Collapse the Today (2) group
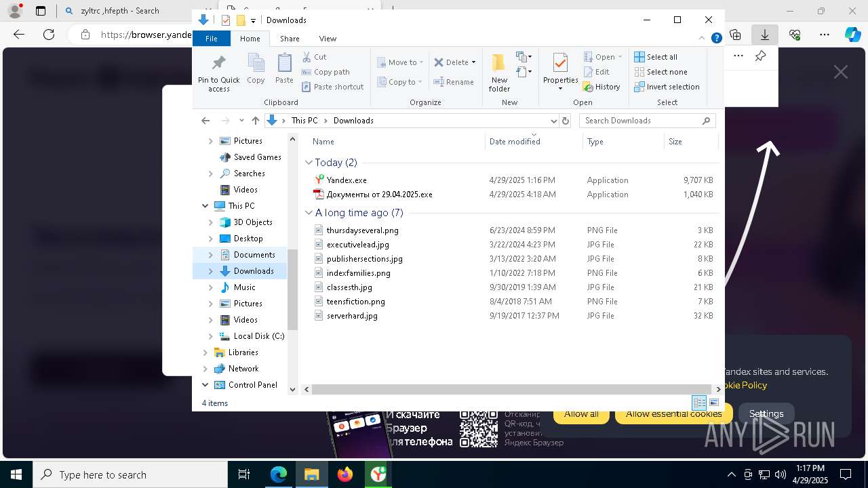The height and width of the screenshot is (488, 868). pyautogui.click(x=309, y=163)
